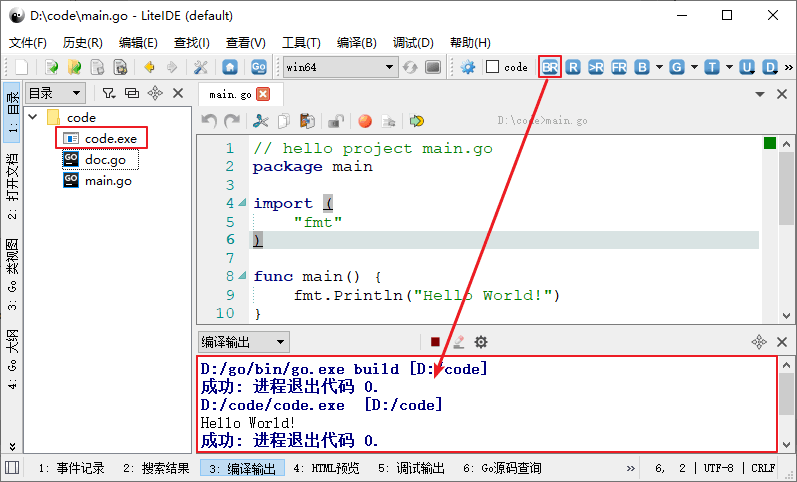Viewport: 797px width, 482px height.
Task: Click the reload environment icon beside win64
Action: tap(410, 67)
